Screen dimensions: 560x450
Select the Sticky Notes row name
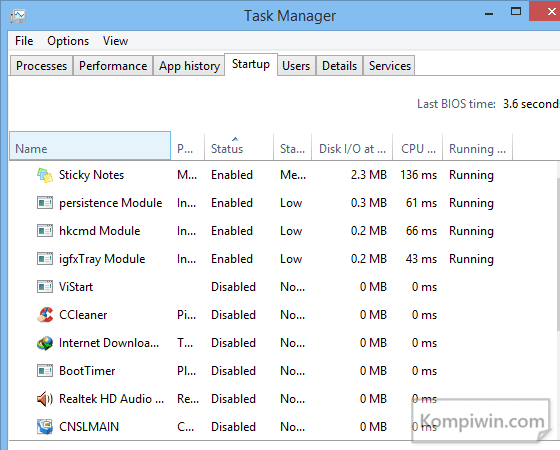91,175
